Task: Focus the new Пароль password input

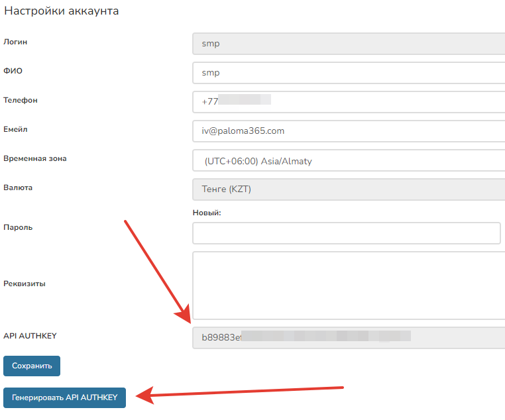Action: (x=346, y=233)
